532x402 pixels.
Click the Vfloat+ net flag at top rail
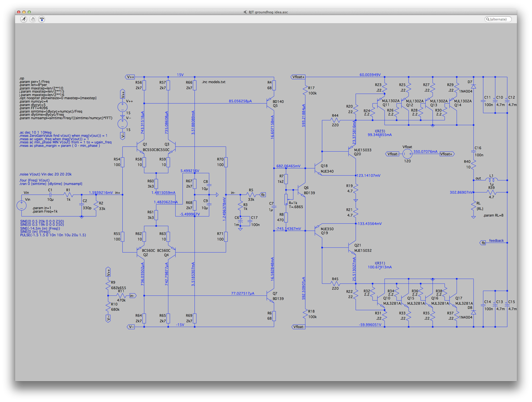click(x=298, y=77)
